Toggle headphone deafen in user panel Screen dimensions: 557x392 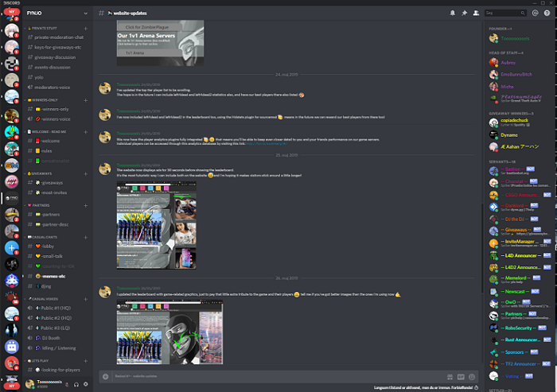click(x=76, y=384)
